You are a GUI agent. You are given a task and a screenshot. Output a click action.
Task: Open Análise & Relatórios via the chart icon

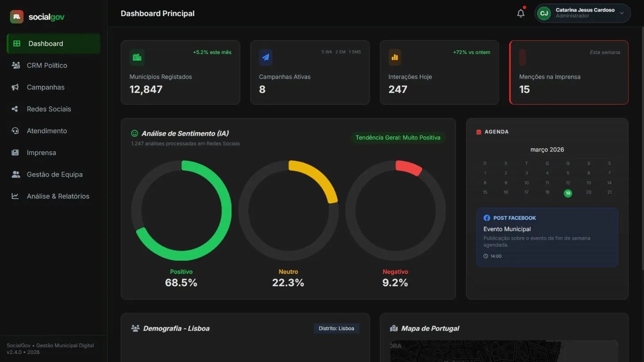pyautogui.click(x=16, y=196)
